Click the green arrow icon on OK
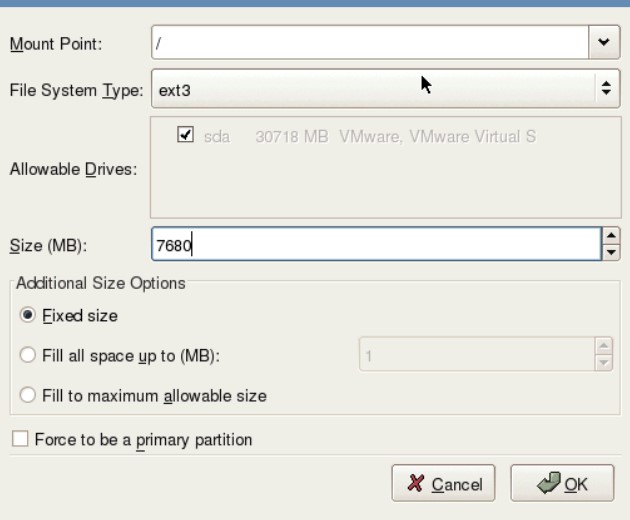This screenshot has height=520, width=630. point(548,482)
